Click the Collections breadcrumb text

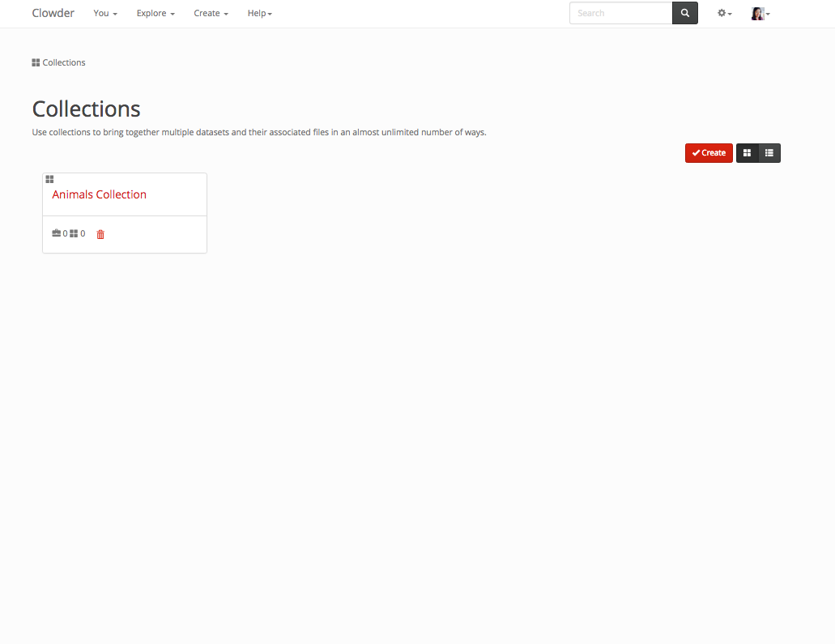tap(64, 62)
